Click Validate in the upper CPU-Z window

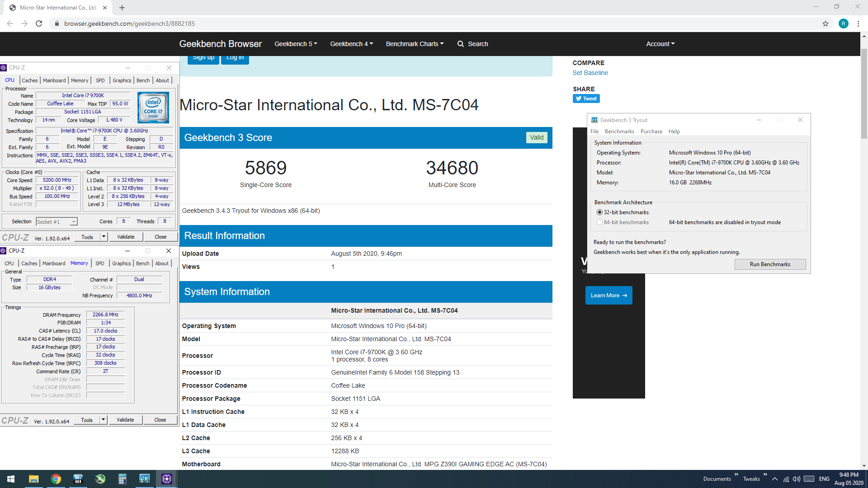point(126,237)
